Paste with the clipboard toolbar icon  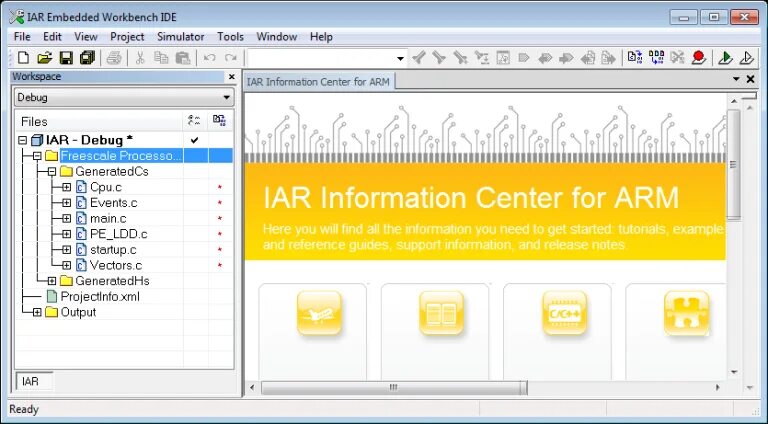[x=183, y=58]
